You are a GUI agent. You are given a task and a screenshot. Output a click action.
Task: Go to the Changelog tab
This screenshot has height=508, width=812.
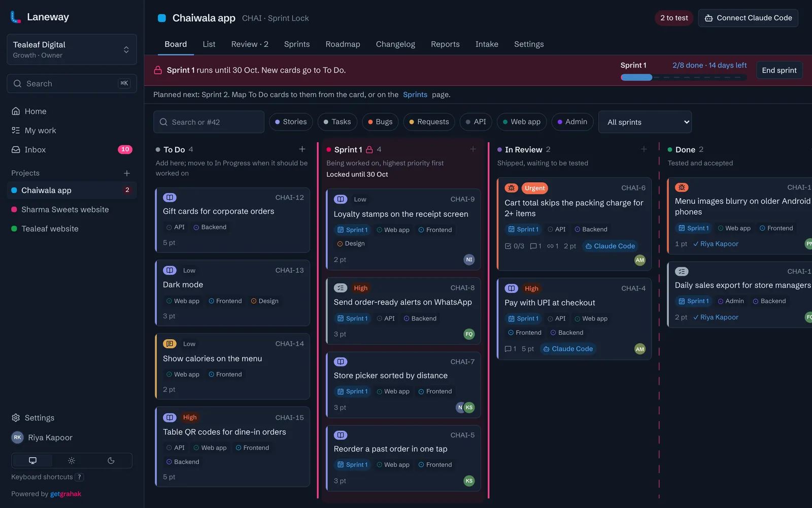(x=395, y=44)
